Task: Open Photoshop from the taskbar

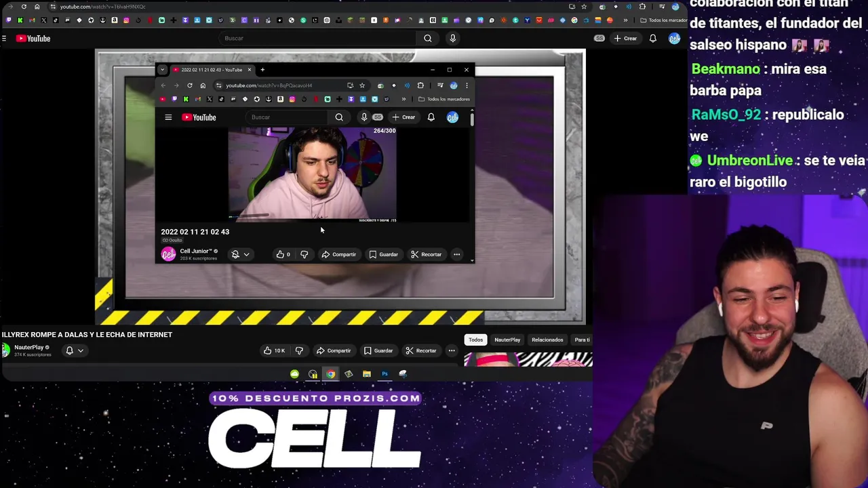Action: [x=384, y=374]
